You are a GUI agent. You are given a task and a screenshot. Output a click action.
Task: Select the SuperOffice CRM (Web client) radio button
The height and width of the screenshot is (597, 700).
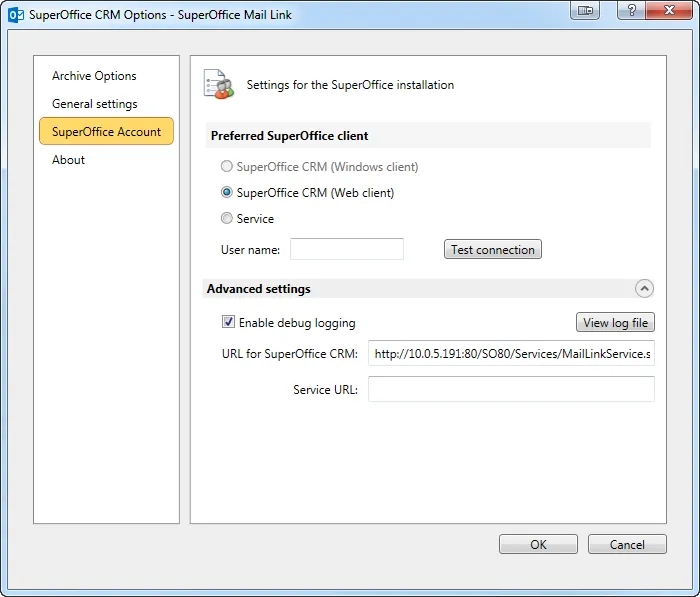[x=228, y=193]
